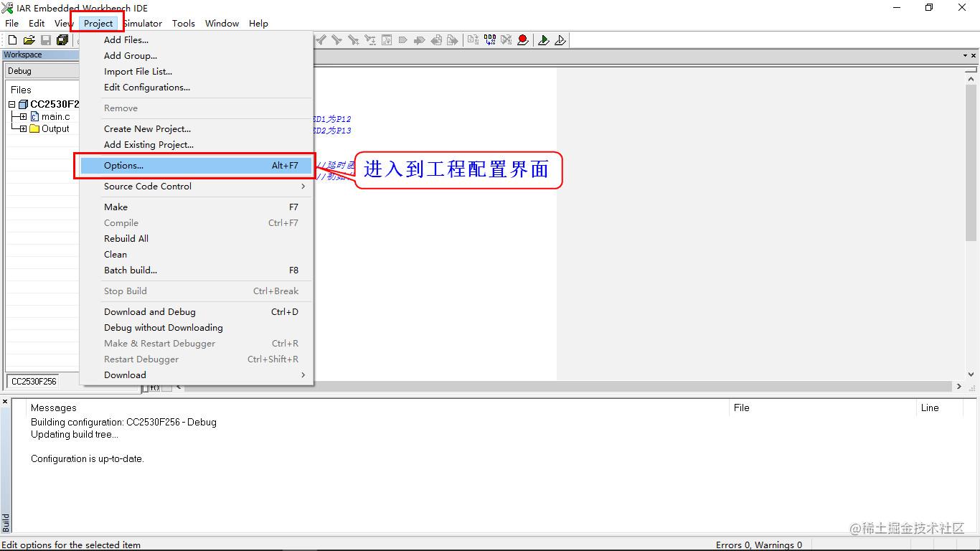Click the CC2530F256 project cube icon

click(x=23, y=104)
